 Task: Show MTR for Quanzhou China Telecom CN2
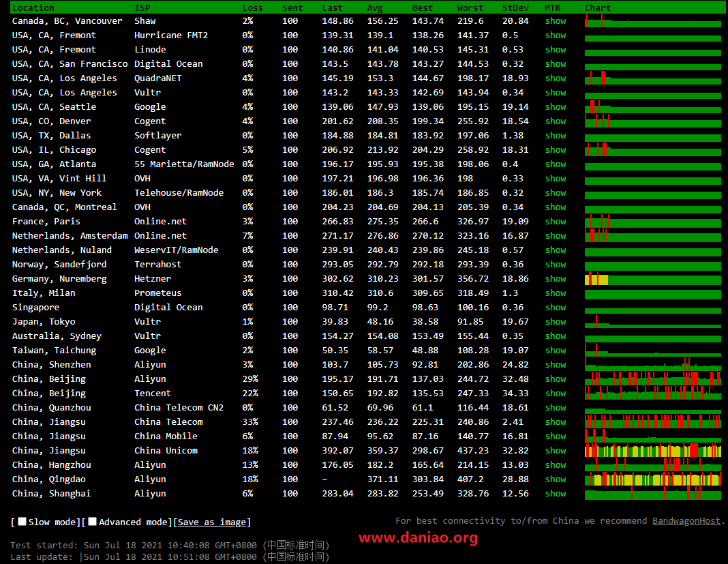pos(556,408)
